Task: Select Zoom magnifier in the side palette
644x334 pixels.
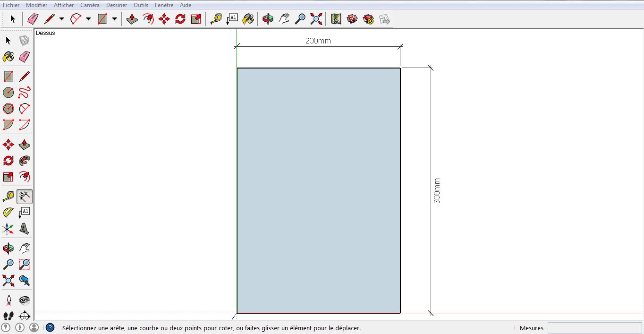Action: click(x=8, y=264)
